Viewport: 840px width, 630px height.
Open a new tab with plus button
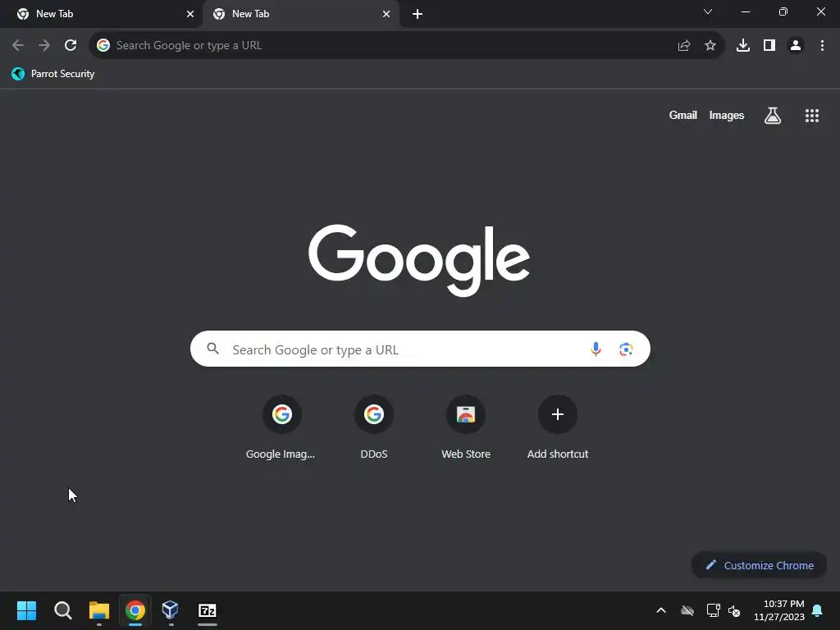418,14
